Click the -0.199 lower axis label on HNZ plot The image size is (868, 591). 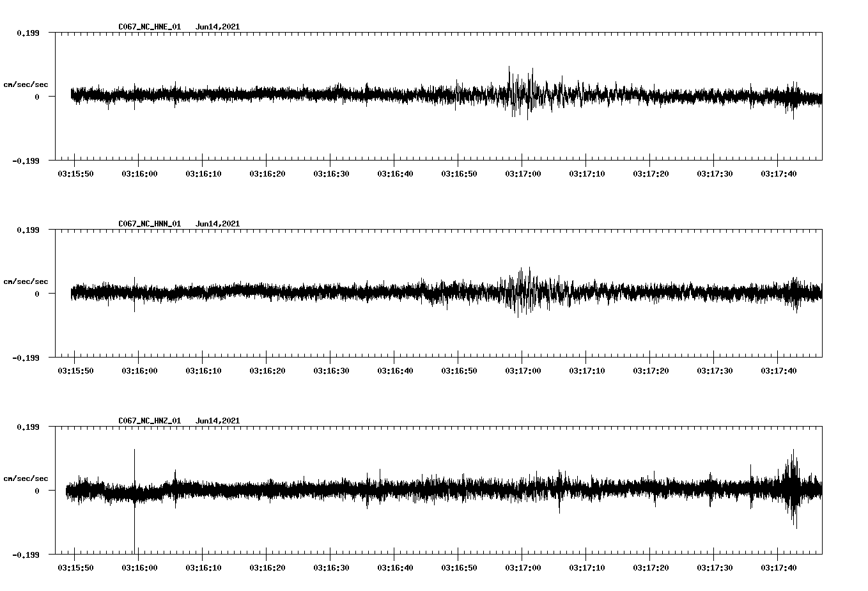(26, 555)
